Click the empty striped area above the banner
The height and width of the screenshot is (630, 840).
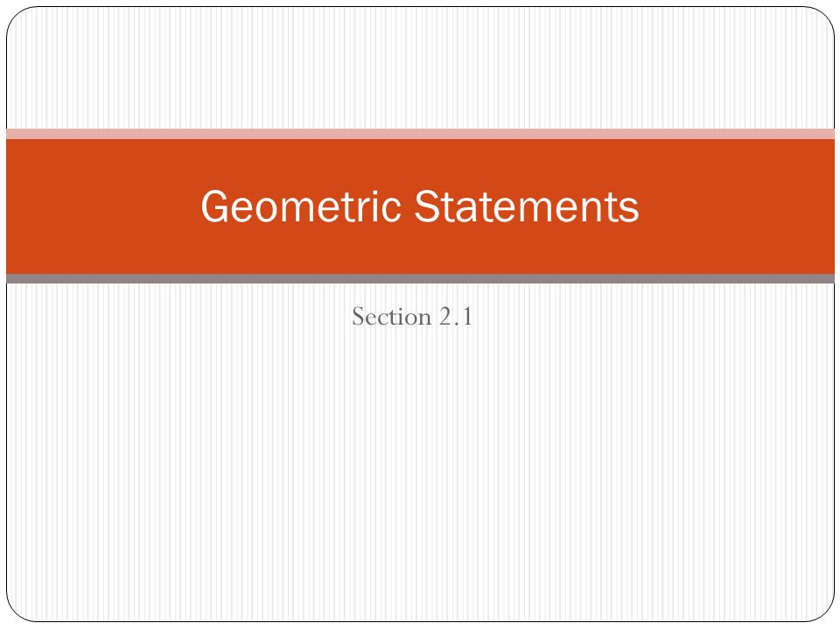point(420,67)
